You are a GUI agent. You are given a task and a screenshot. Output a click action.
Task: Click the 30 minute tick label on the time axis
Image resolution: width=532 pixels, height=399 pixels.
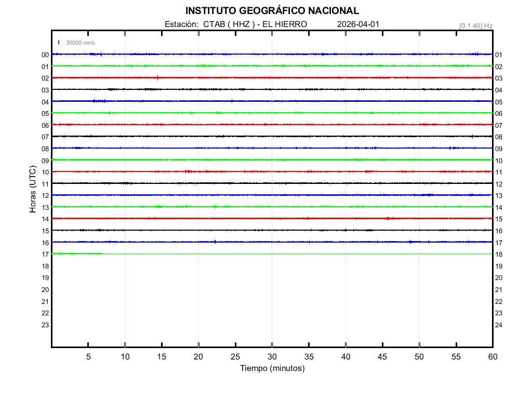272,357
